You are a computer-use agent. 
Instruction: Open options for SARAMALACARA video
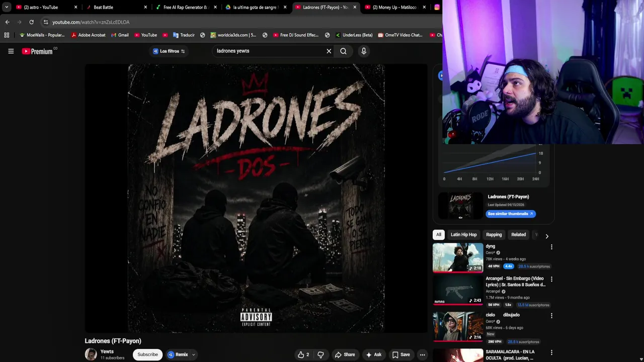pyautogui.click(x=551, y=352)
